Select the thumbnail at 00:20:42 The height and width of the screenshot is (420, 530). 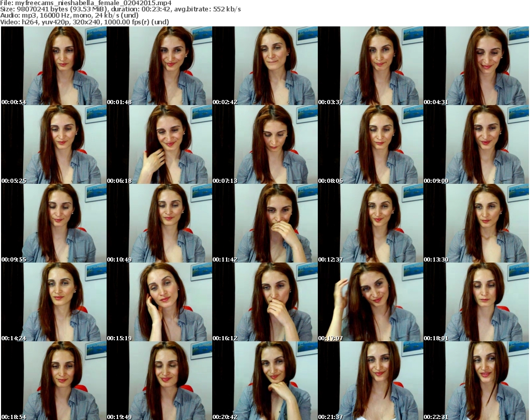(x=264, y=381)
